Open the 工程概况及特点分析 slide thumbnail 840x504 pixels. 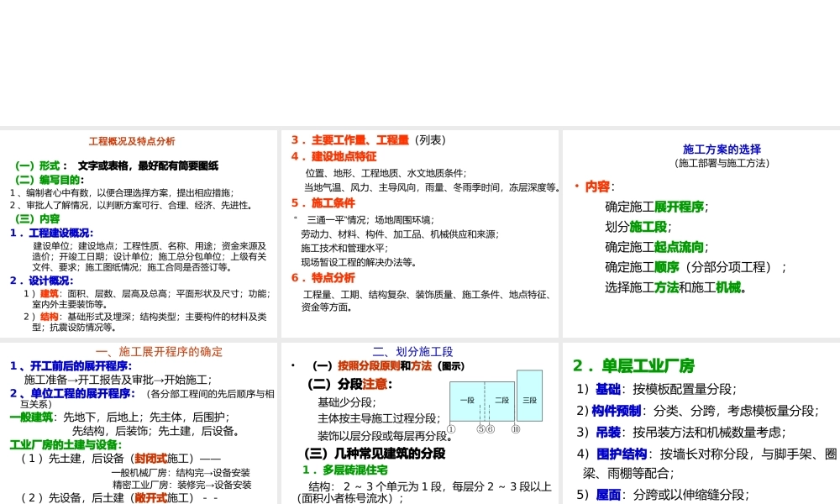point(139,234)
